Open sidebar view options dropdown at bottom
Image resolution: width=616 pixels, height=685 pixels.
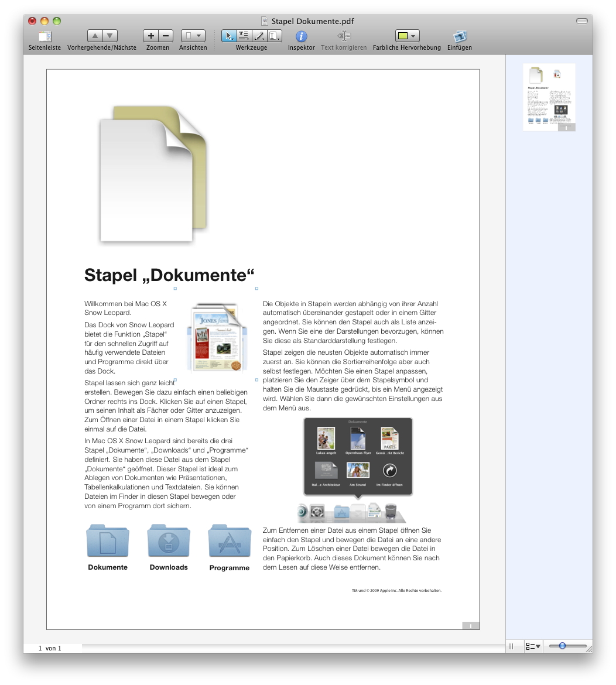532,646
